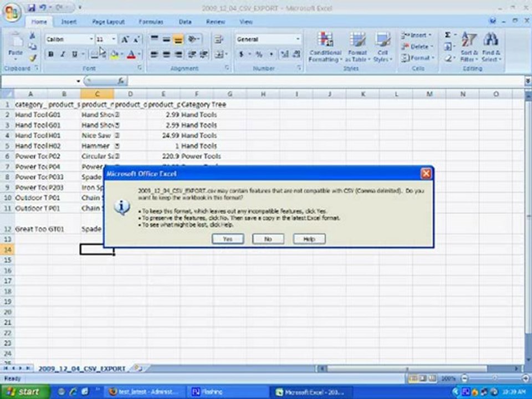This screenshot has height=399, width=532.
Task: Click Wrap Text icon
Action: tap(218, 39)
